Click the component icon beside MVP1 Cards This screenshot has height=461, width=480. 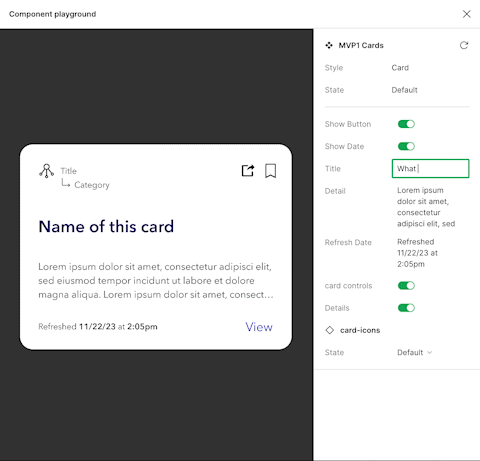point(329,45)
